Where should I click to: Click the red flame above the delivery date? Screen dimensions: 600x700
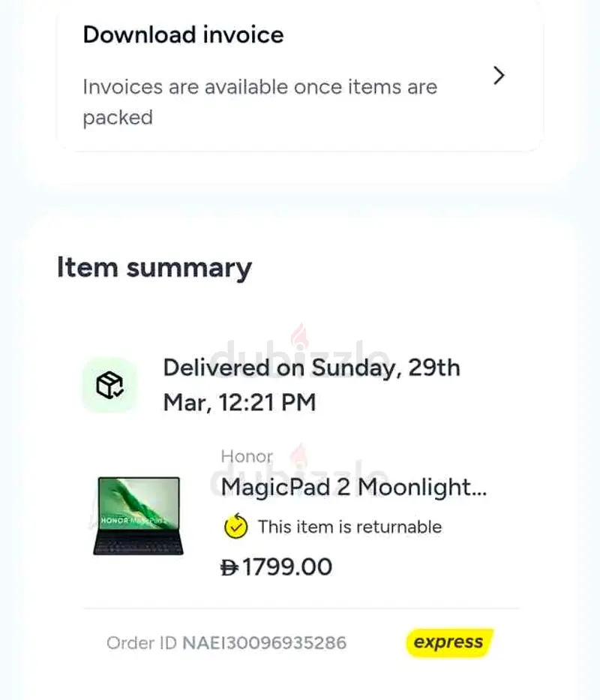pyautogui.click(x=300, y=336)
